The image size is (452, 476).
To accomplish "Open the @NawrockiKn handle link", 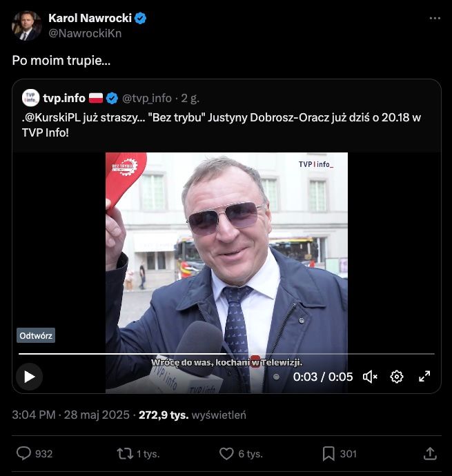I will 84,32.
